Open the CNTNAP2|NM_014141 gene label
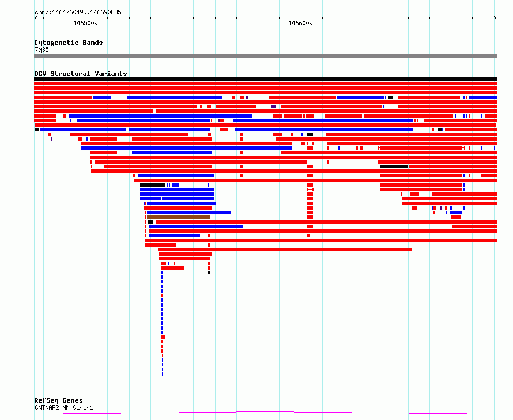 (64, 407)
